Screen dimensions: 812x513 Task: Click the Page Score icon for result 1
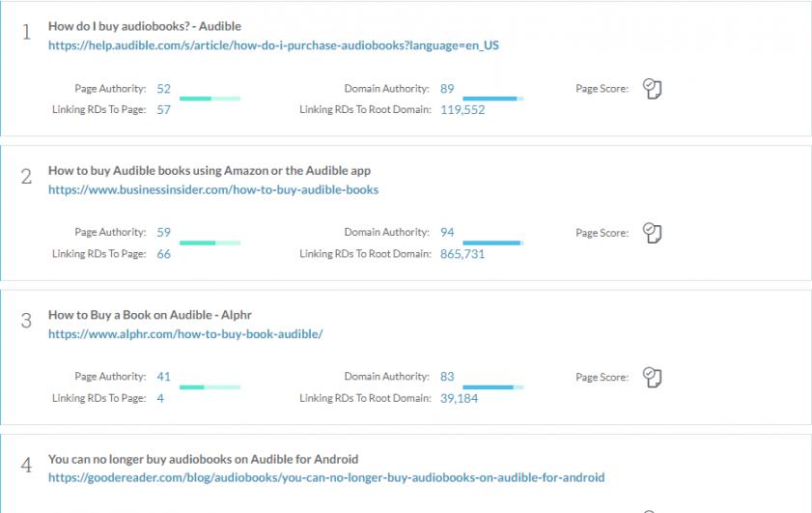click(652, 89)
